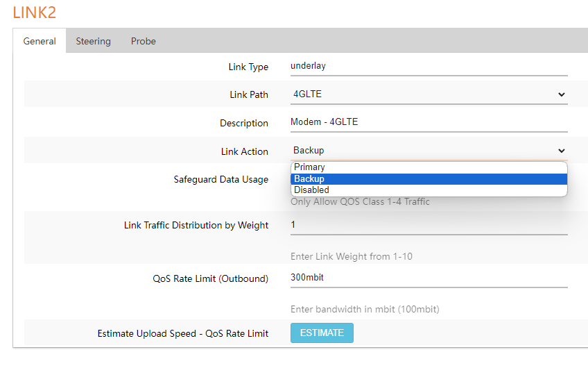Click the Enter bandwidth in mbit hint

click(365, 309)
